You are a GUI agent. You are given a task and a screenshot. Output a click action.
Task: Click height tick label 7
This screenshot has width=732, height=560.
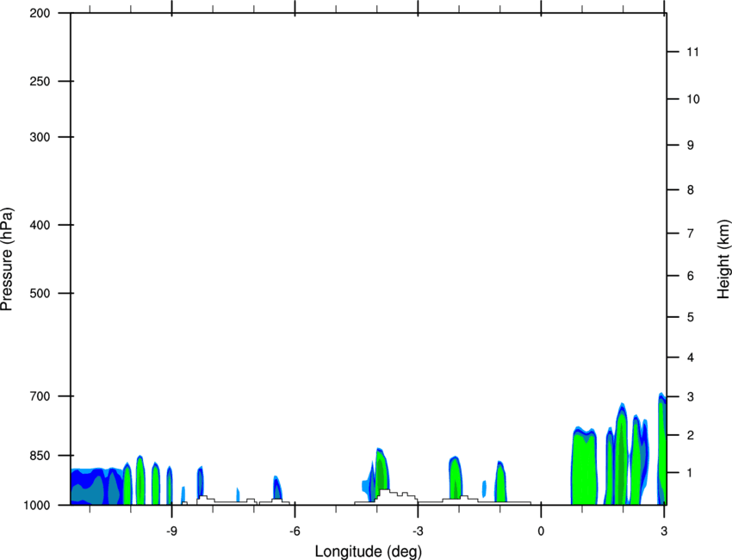point(691,233)
